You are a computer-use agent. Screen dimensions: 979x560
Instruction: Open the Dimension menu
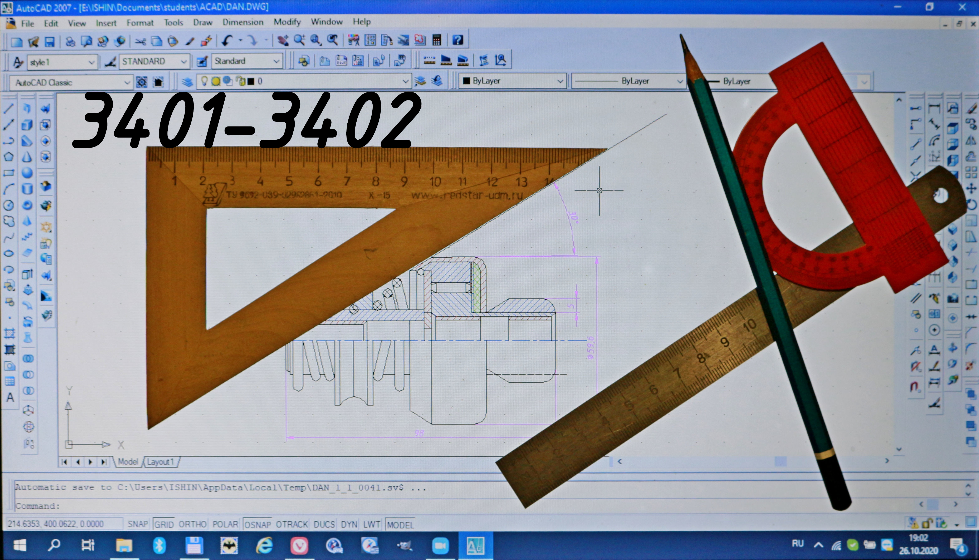[243, 22]
